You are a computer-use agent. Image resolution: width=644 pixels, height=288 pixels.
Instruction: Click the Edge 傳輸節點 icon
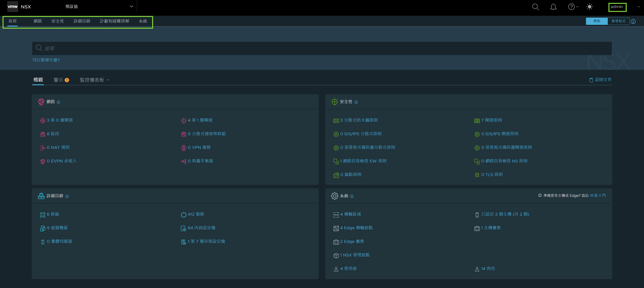click(336, 228)
